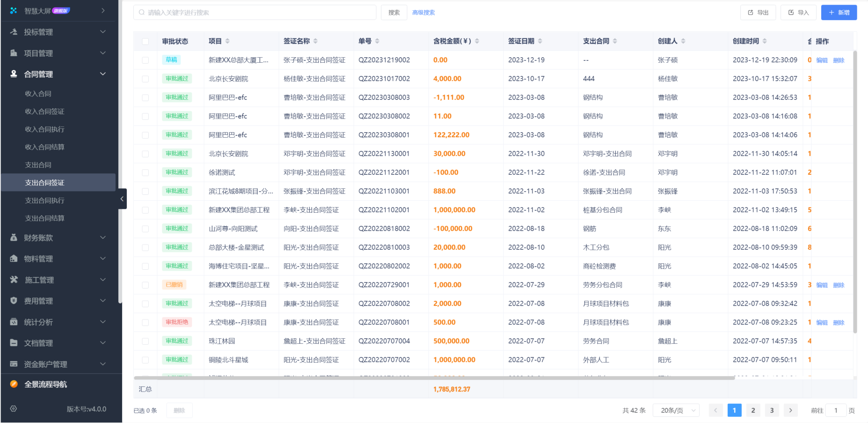Select the checkbox for the 已撤销 row
Screen dimensions: 868x423
tap(146, 285)
